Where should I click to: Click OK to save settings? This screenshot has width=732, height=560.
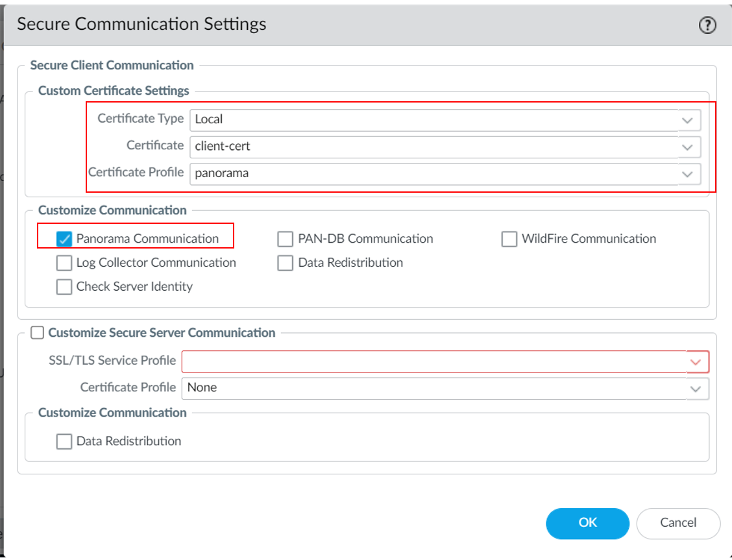(x=587, y=523)
